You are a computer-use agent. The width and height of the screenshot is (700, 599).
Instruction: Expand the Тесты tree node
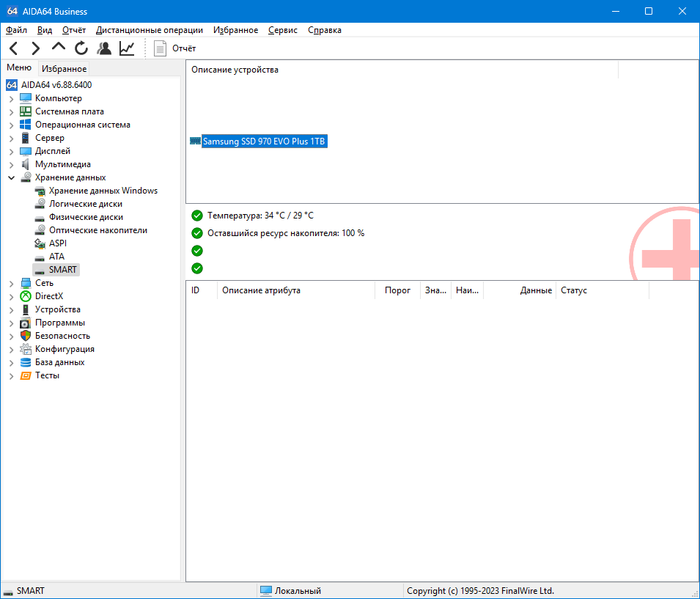[x=12, y=375]
